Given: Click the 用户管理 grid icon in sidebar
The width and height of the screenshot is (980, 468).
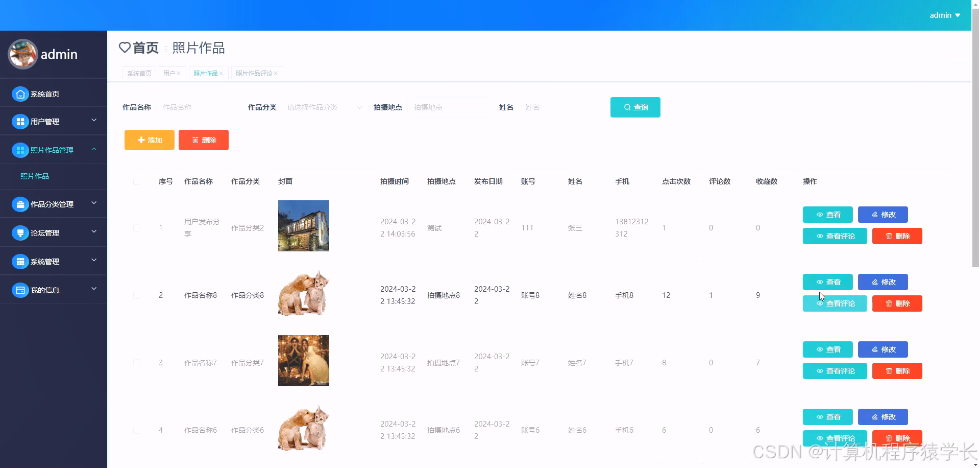Looking at the screenshot, I should pyautogui.click(x=20, y=121).
